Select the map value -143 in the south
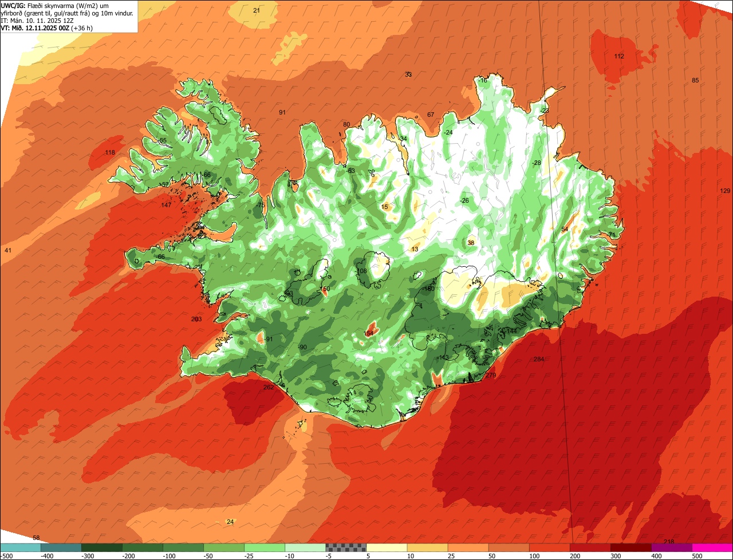Screen dimensions: 733x560 pos(443,357)
